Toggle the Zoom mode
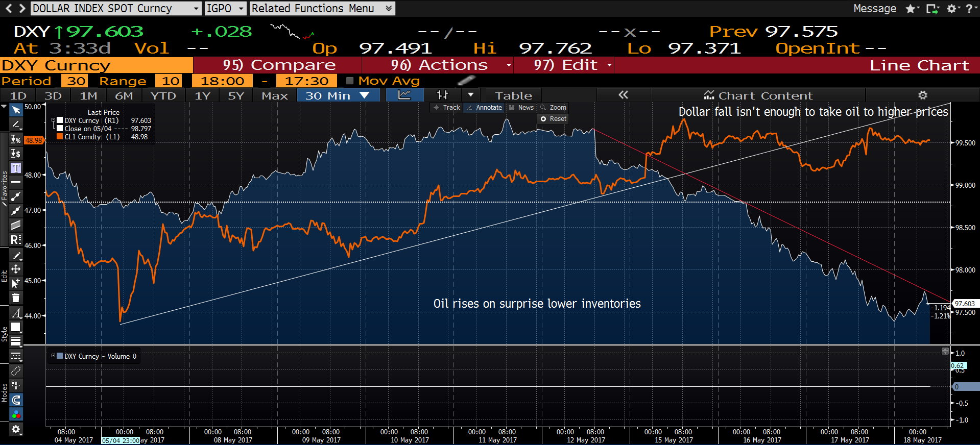The image size is (980, 445). click(x=554, y=108)
